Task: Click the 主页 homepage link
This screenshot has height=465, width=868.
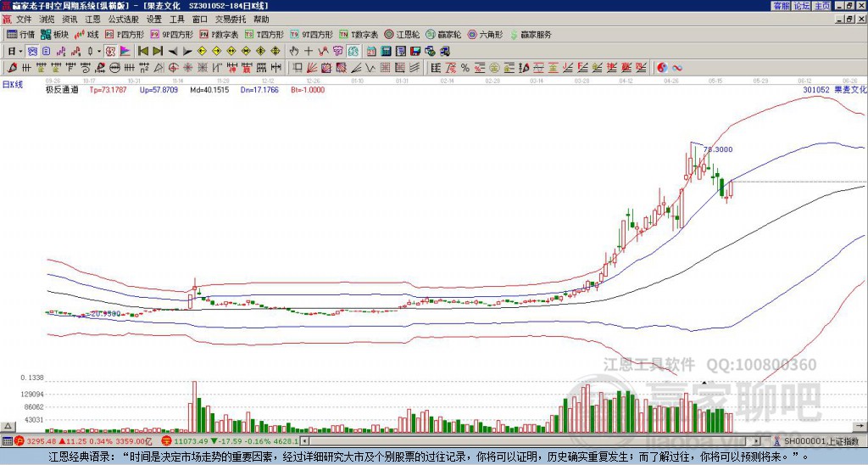Action: 822,6
